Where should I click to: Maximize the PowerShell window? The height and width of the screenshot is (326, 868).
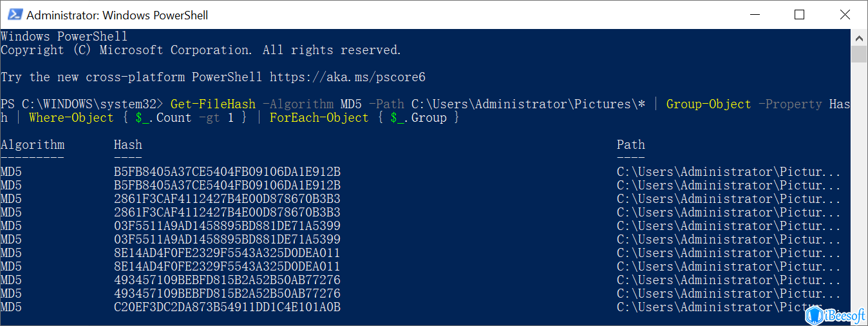click(799, 14)
